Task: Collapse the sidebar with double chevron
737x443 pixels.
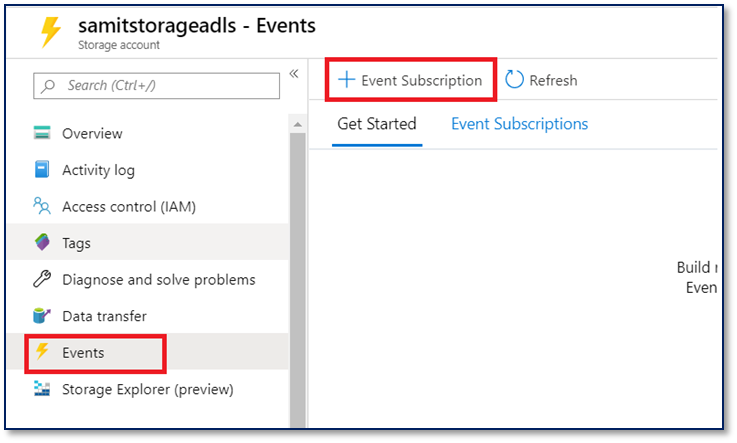Action: click(294, 74)
